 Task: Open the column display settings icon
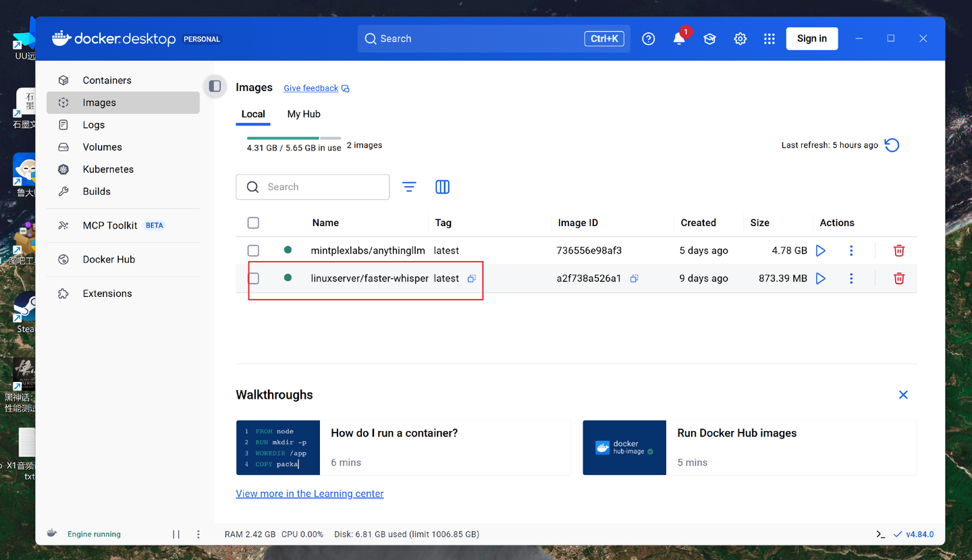(x=443, y=187)
